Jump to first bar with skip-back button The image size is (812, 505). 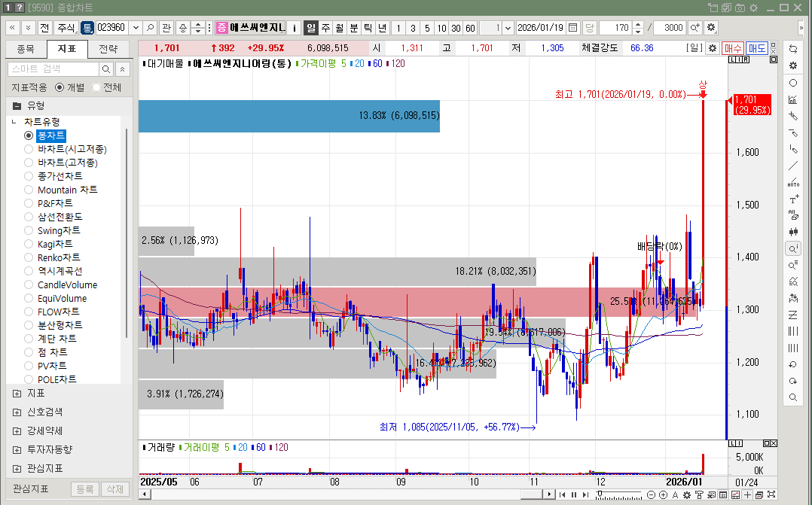(563, 494)
